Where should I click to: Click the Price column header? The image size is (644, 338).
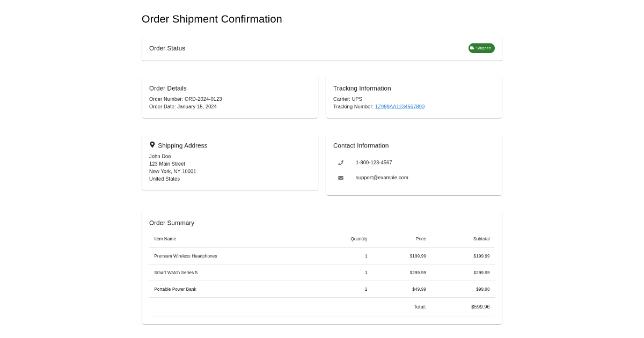pyautogui.click(x=421, y=239)
